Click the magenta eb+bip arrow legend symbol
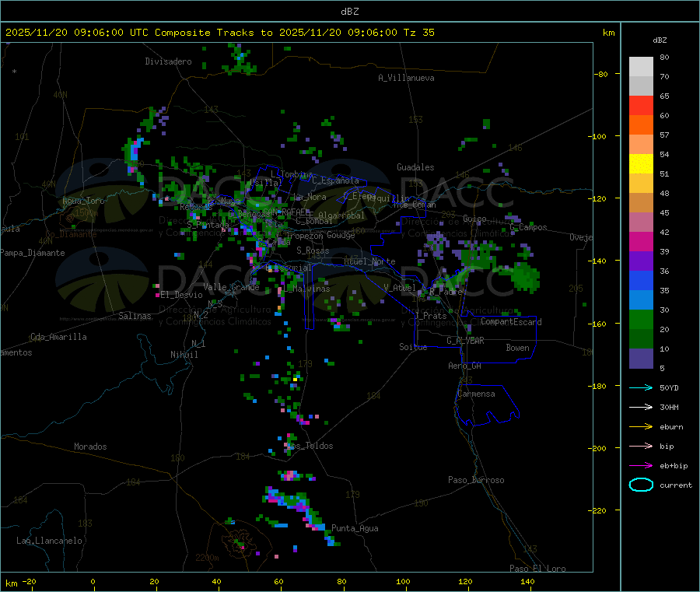The height and width of the screenshot is (592, 700). 641,465
